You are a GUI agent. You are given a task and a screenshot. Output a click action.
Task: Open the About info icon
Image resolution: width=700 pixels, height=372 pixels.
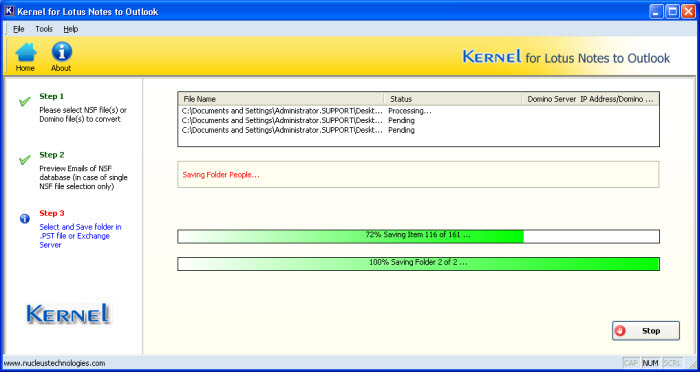tap(61, 57)
